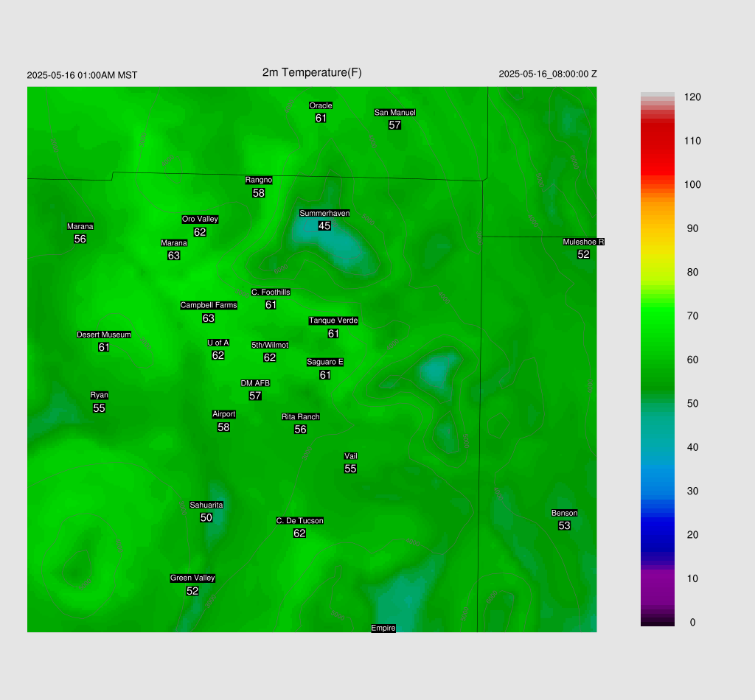Click the Summerhaven 45 temperature value

tap(324, 225)
